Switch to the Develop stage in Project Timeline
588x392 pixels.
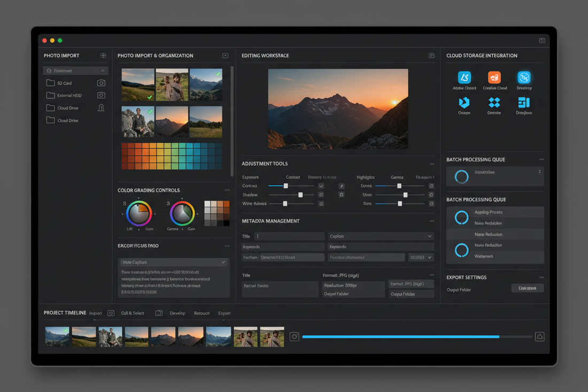pyautogui.click(x=177, y=313)
